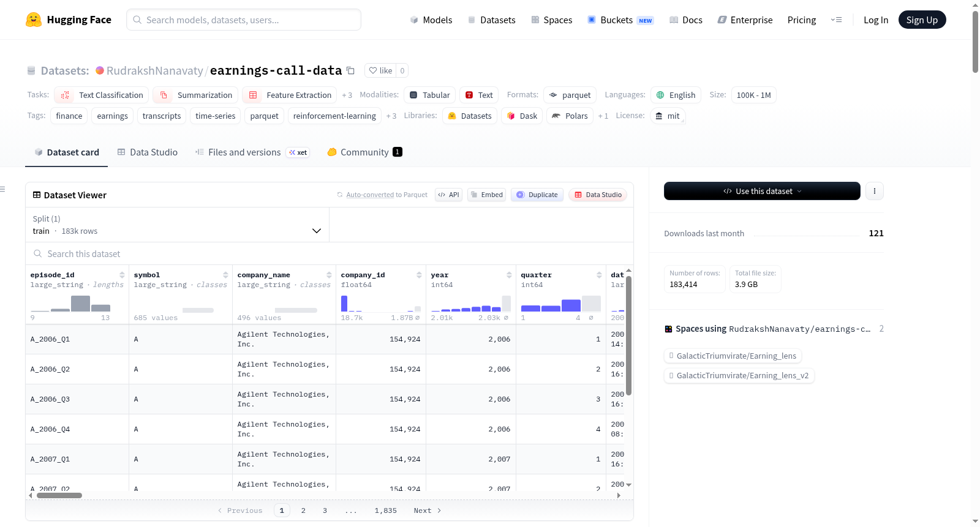Select the Tabular modality tag
Screen dimensions: 980x527
429,95
